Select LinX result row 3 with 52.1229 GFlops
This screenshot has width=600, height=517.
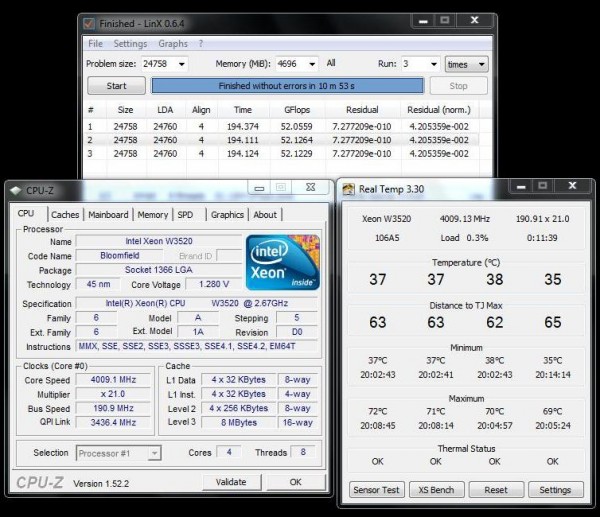click(x=282, y=153)
